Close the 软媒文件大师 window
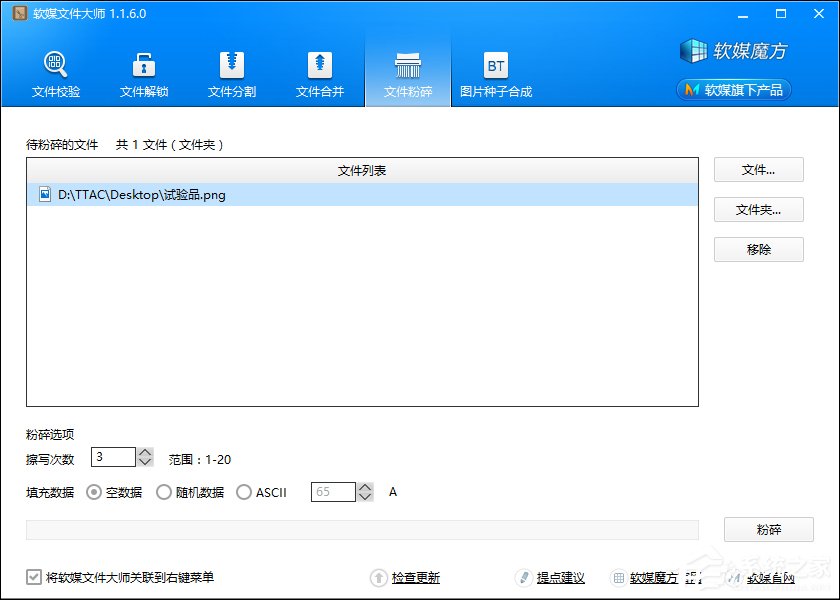The image size is (840, 600). coord(819,14)
